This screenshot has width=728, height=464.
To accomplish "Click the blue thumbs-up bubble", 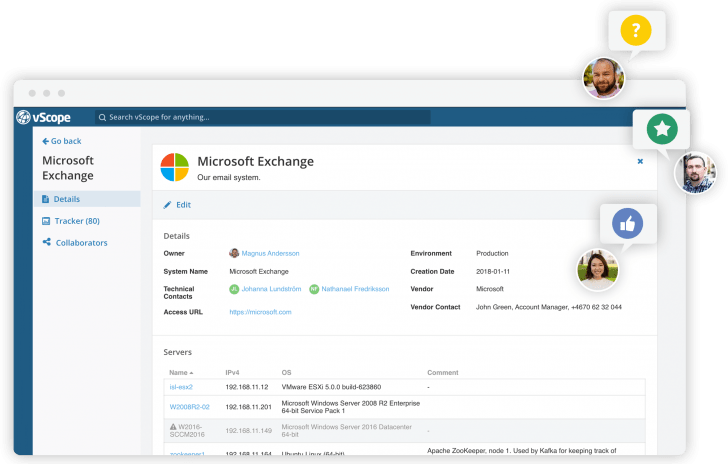I will pyautogui.click(x=627, y=223).
